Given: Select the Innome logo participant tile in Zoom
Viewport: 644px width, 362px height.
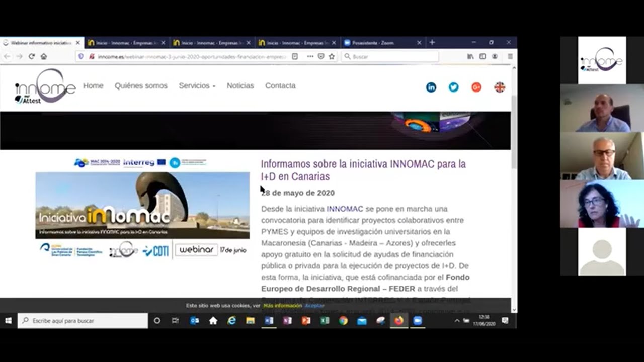Looking at the screenshot, I should point(602,60).
